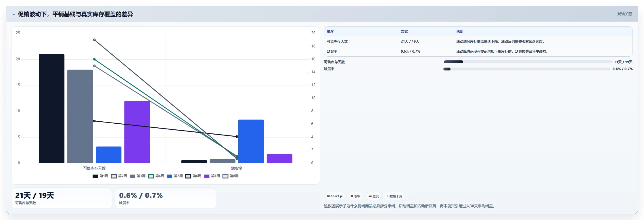The width and height of the screenshot is (644, 220).
Task: Click the small blue bar in 可售库存天数 group
Action: tap(109, 155)
